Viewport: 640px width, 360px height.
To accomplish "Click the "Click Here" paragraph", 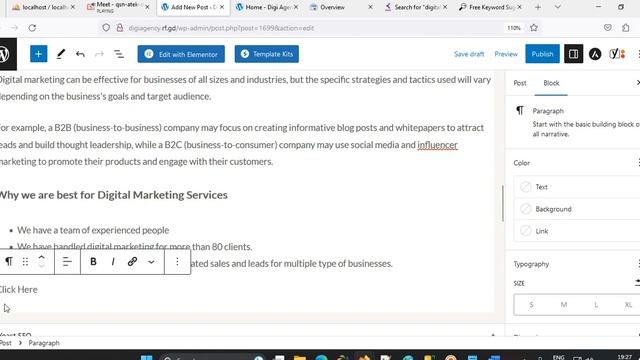I will (x=18, y=289).
